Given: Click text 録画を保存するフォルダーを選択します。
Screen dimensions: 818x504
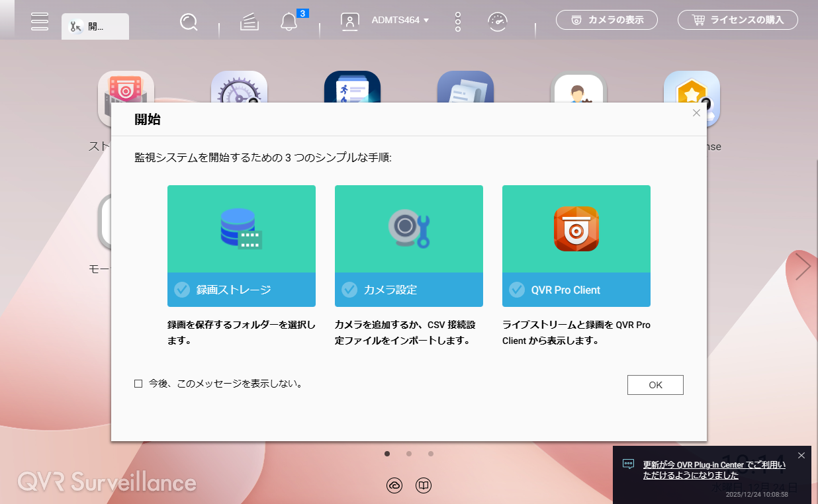Looking at the screenshot, I should click(242, 333).
